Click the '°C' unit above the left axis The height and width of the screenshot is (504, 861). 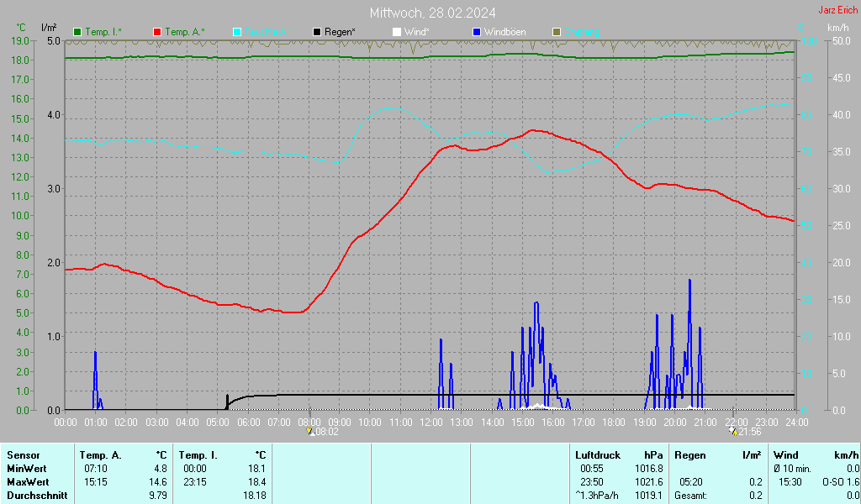coord(21,28)
